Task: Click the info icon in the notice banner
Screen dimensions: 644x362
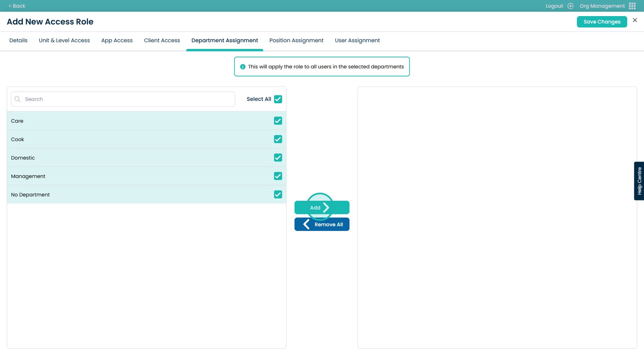Action: tap(243, 67)
